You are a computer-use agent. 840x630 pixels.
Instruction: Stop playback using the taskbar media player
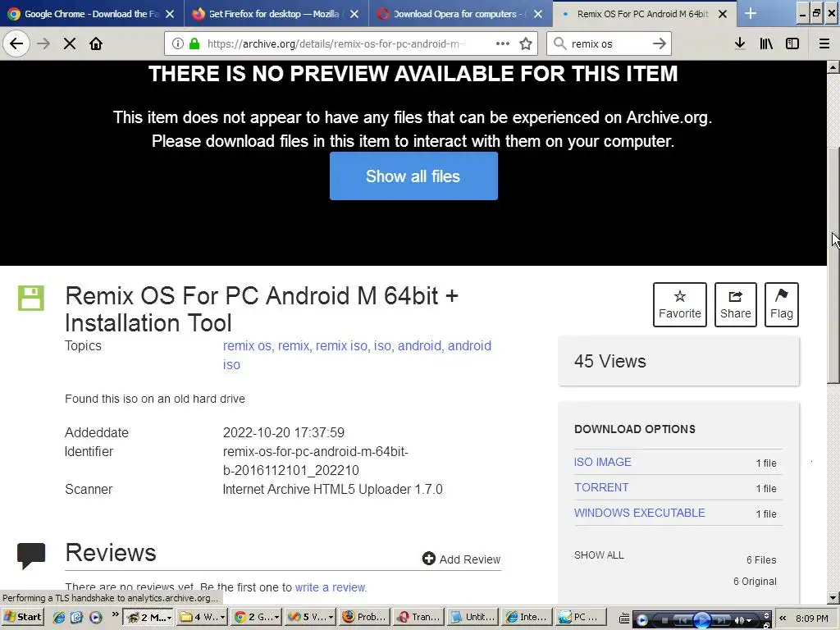tap(664, 620)
